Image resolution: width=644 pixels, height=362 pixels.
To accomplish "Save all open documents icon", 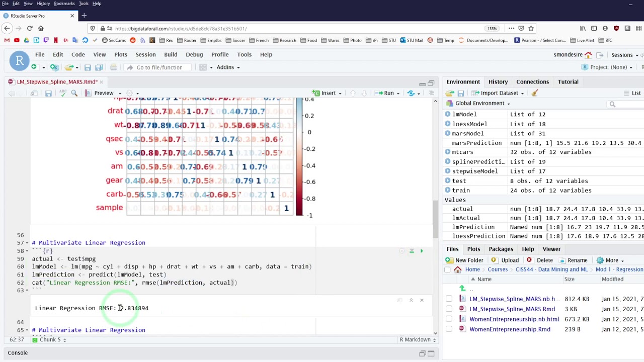I will pos(99,67).
